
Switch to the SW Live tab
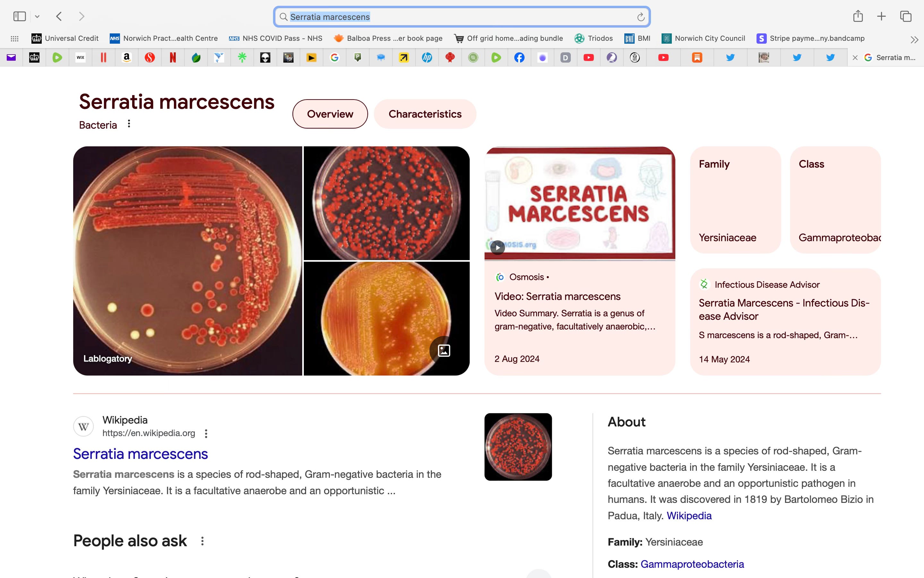(x=288, y=58)
